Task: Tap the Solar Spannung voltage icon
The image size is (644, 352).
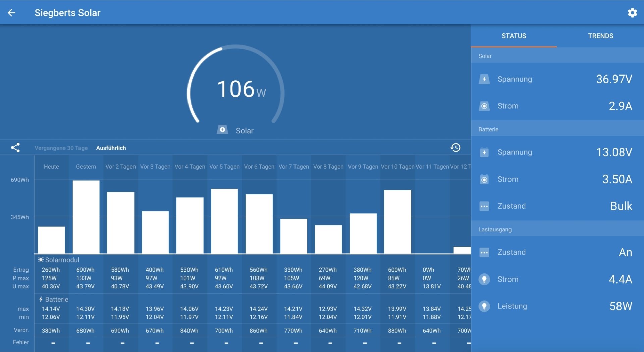Action: coord(484,79)
